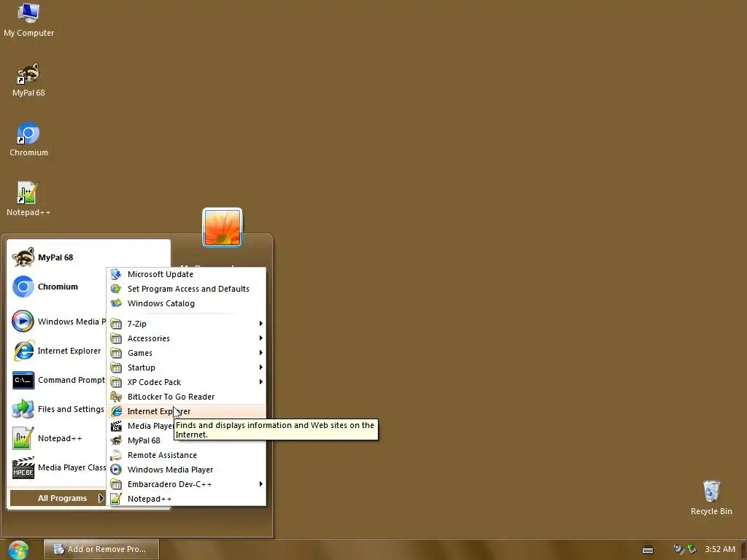Click Remote Assistance icon in programs list
Image resolution: width=747 pixels, height=560 pixels.
tap(116, 455)
